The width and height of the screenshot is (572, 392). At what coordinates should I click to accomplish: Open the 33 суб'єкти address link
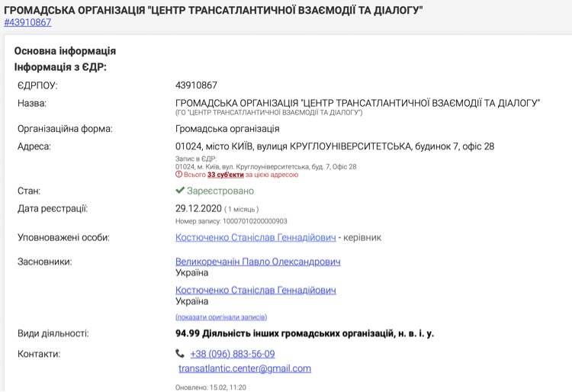pyautogui.click(x=226, y=175)
